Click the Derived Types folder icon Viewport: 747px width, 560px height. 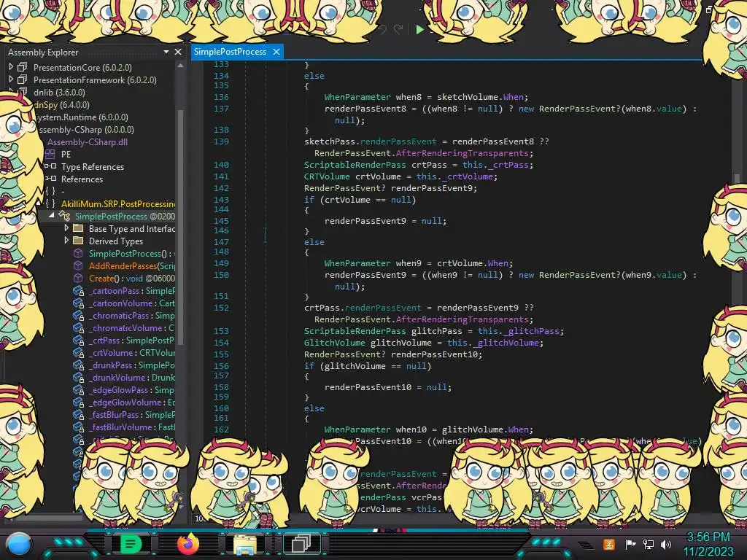[x=78, y=241]
